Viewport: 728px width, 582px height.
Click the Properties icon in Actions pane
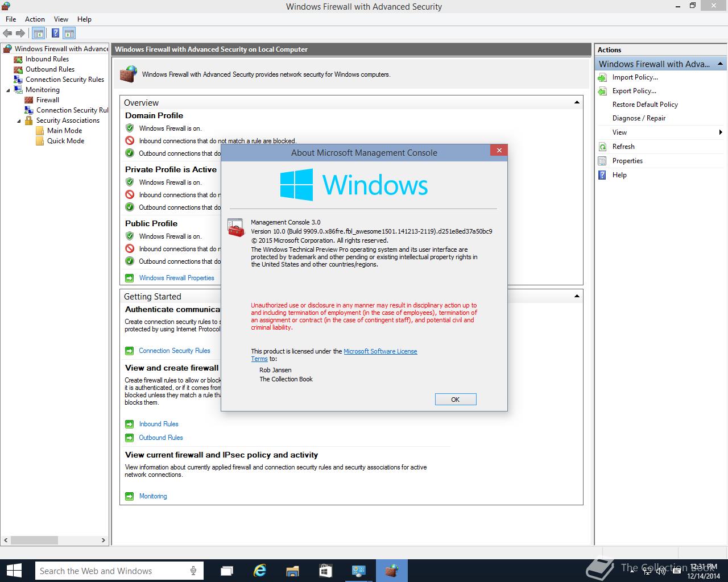tap(602, 161)
